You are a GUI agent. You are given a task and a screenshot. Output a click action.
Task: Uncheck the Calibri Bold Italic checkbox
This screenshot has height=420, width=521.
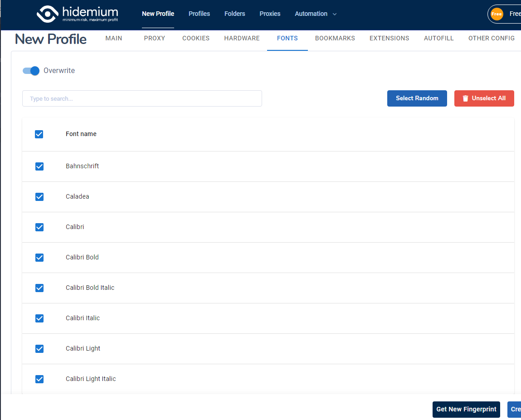39,288
